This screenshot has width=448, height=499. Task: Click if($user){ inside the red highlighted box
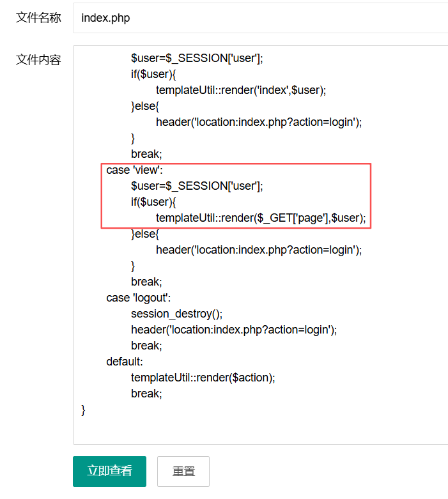point(153,202)
